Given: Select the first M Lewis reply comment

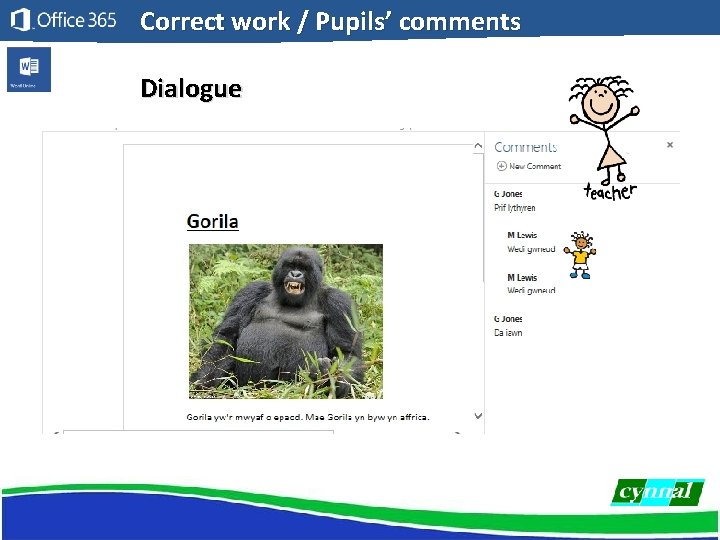Looking at the screenshot, I should coord(531,242).
